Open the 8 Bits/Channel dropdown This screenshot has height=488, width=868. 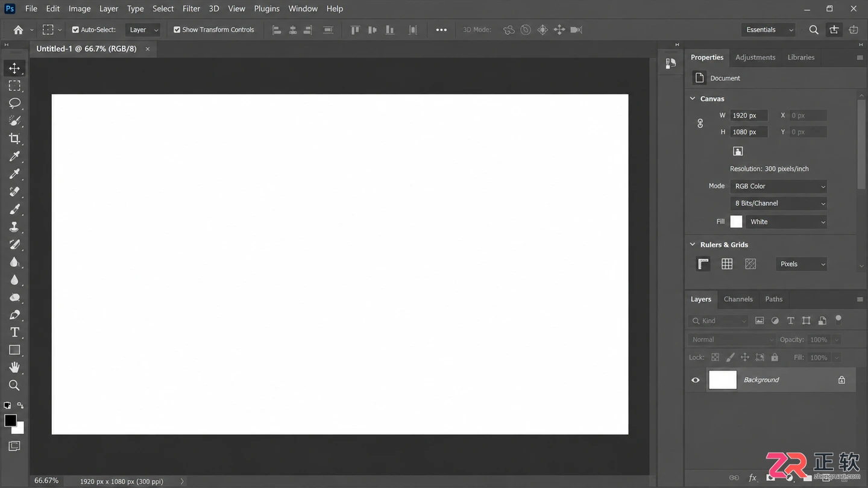(x=779, y=203)
